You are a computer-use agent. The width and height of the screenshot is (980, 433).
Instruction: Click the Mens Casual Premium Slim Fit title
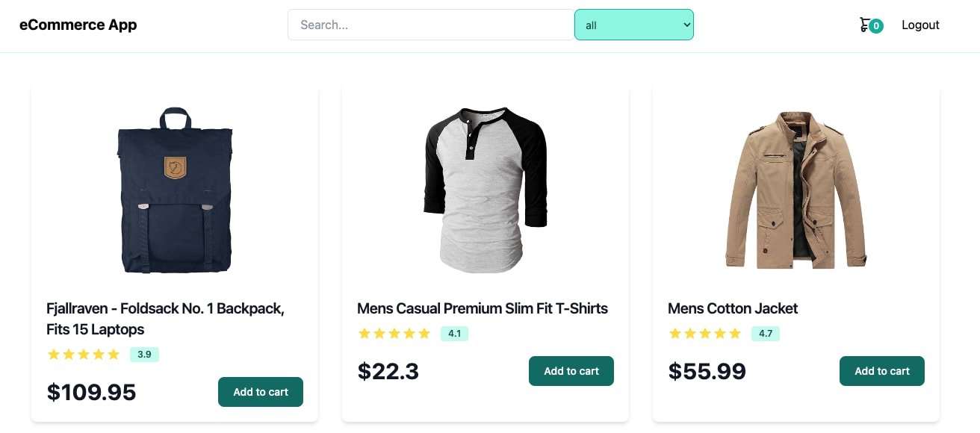483,308
